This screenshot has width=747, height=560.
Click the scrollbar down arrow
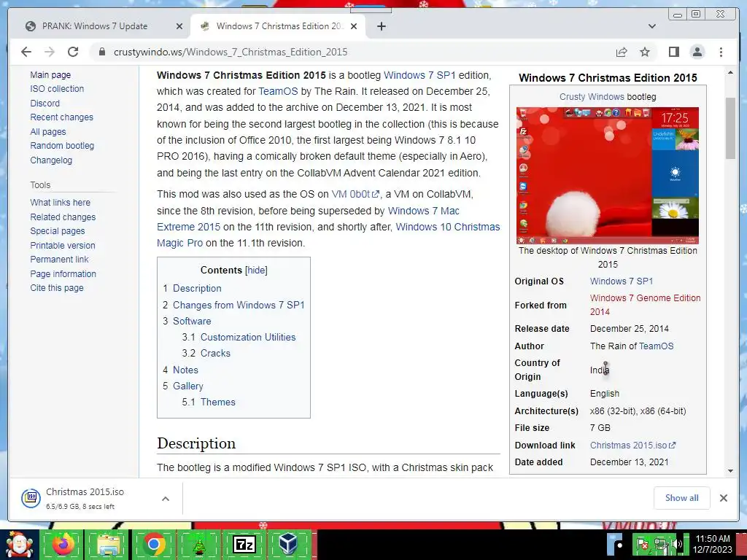[730, 471]
